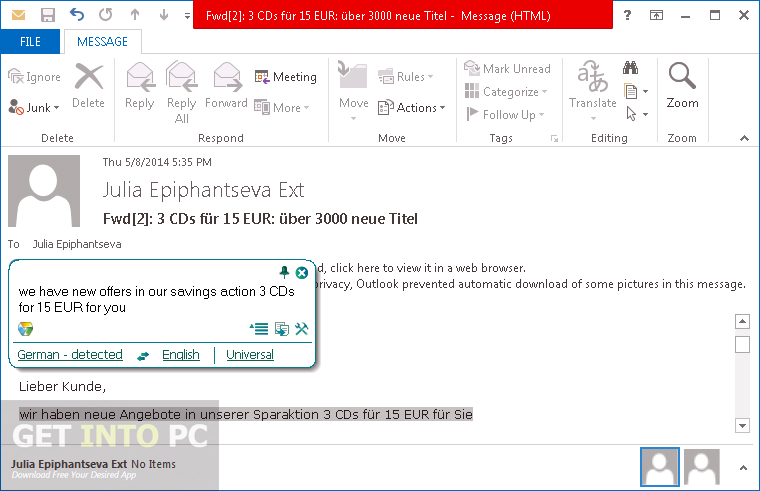Click the redo arrow in the quick access toolbar
This screenshot has height=491, width=760.
tap(106, 15)
